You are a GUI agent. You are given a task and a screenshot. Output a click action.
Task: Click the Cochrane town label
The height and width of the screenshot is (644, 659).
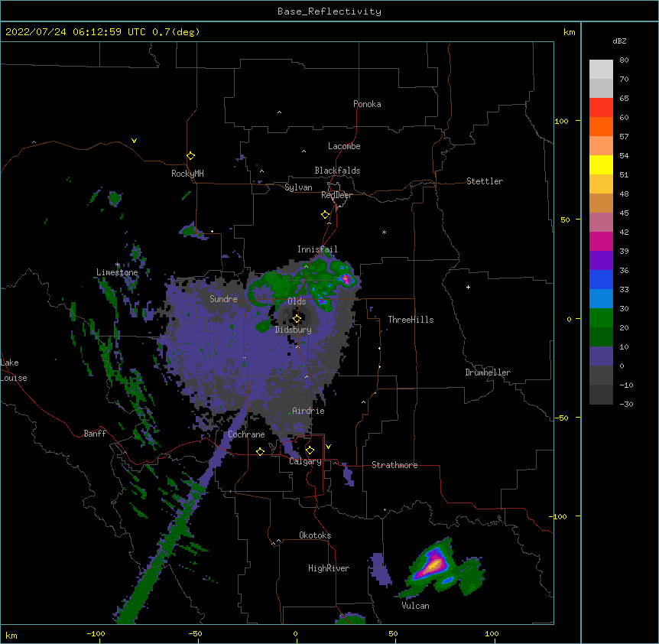tap(246, 434)
